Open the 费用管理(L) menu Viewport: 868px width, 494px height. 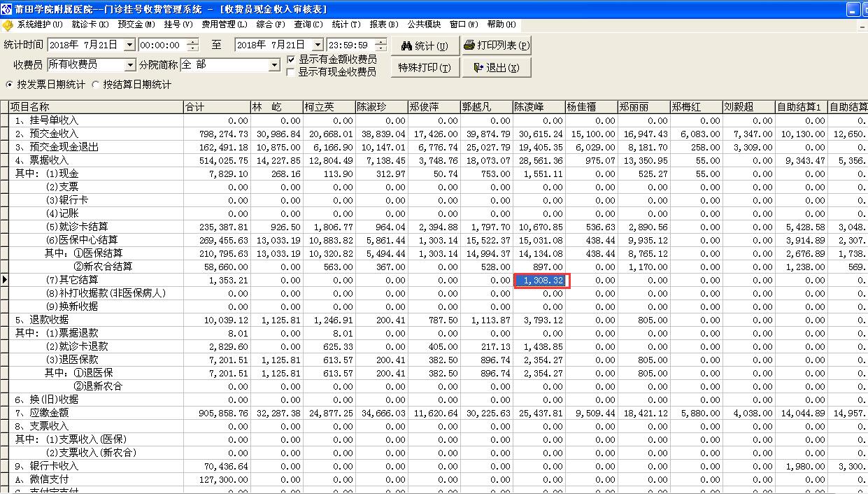(x=224, y=24)
